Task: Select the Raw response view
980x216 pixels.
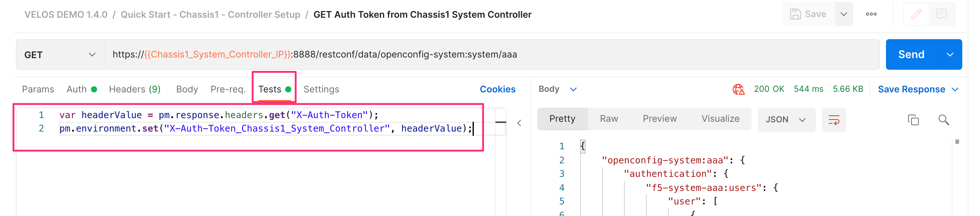Action: 609,119
